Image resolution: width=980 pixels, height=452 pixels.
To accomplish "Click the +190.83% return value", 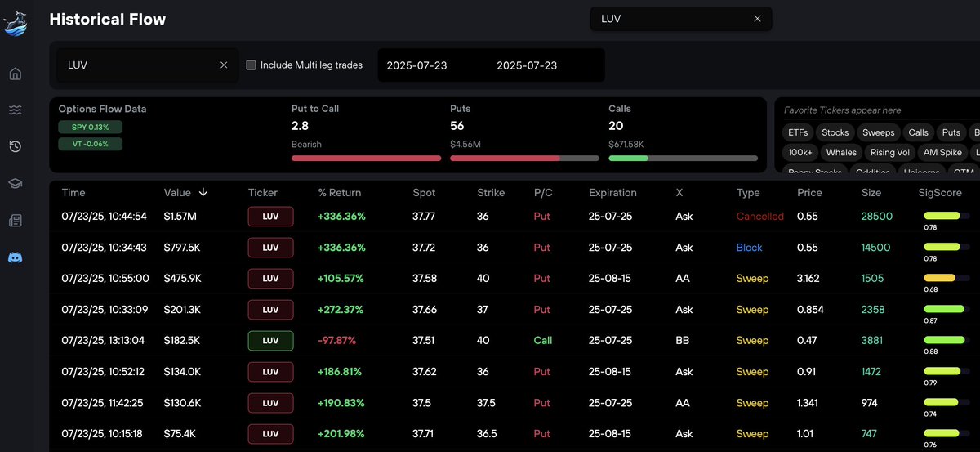I will point(341,403).
